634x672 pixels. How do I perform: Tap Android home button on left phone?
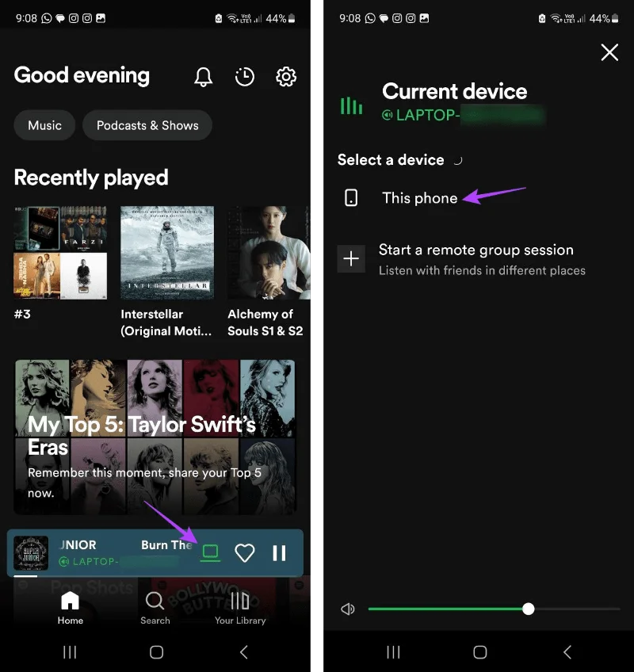click(156, 652)
